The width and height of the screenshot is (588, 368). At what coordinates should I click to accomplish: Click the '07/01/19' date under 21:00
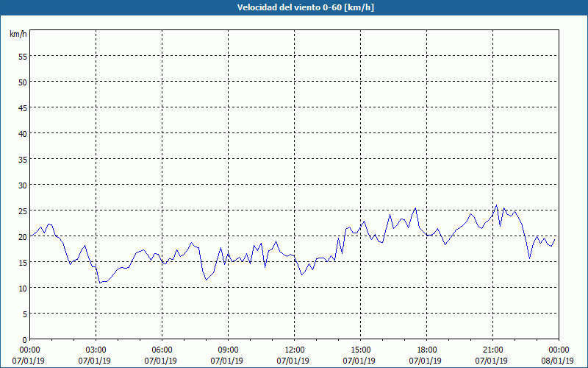(491, 361)
